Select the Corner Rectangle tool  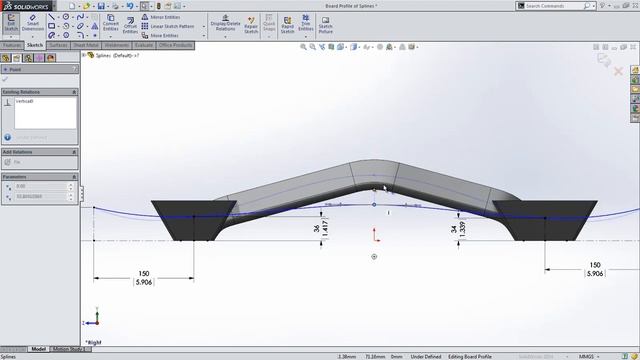(x=51, y=26)
